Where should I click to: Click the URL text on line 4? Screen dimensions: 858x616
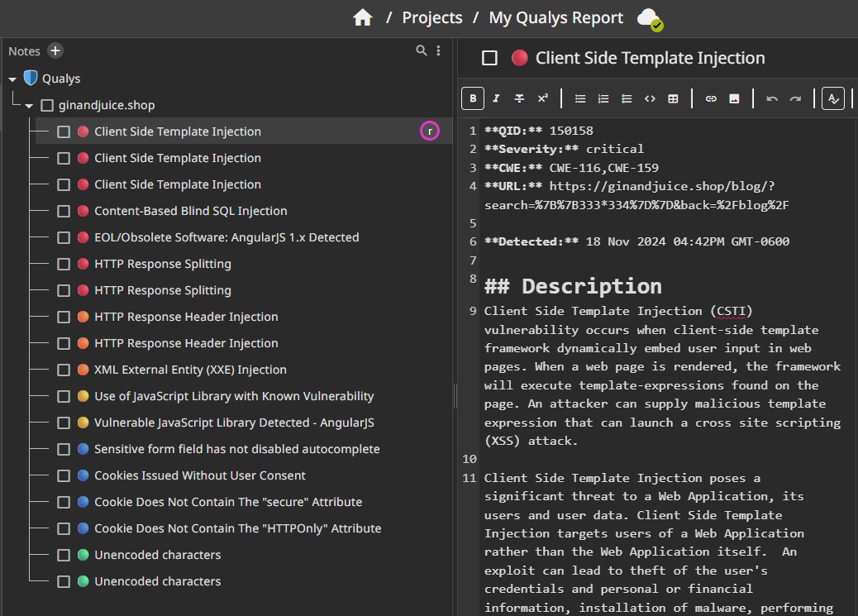tap(636, 195)
